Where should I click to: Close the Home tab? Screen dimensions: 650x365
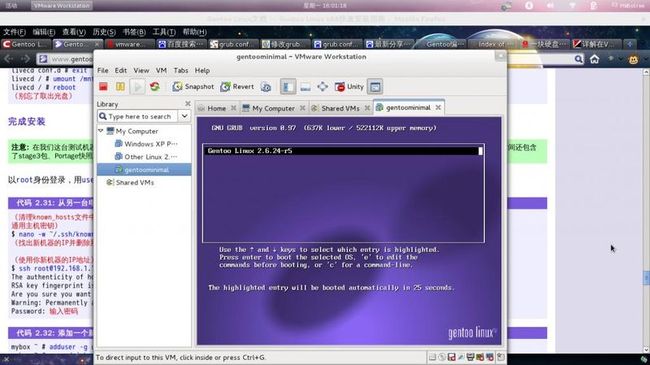(233, 108)
